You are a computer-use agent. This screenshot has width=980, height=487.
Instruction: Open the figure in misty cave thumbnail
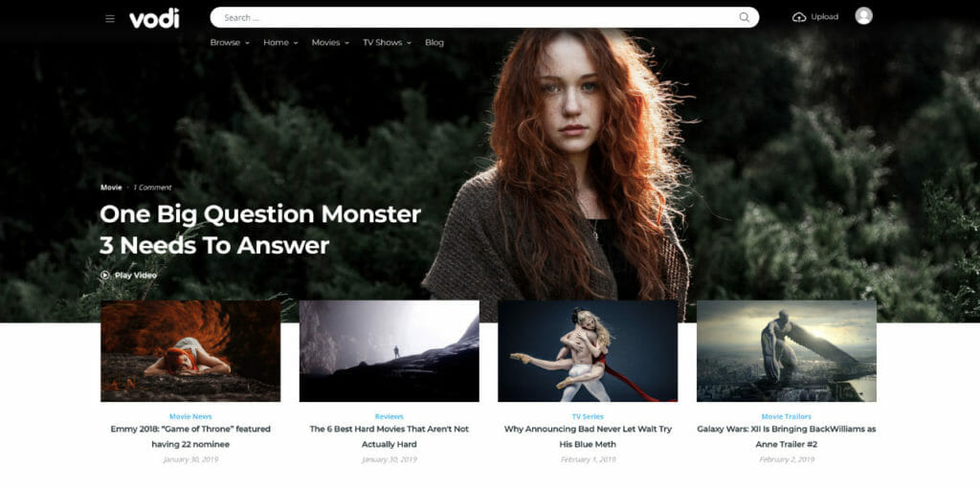pos(390,351)
